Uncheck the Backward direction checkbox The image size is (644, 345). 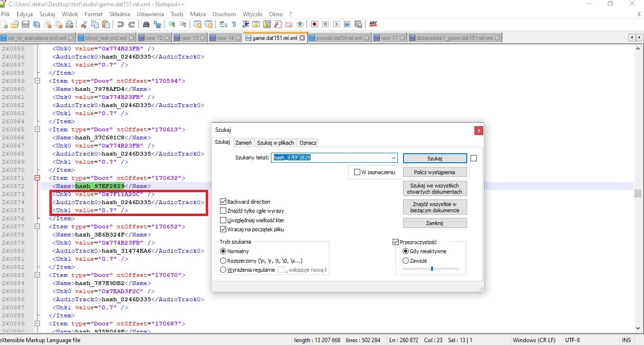[223, 202]
